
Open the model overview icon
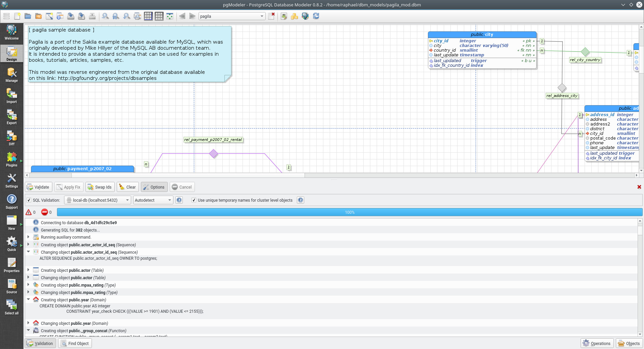pos(138,16)
